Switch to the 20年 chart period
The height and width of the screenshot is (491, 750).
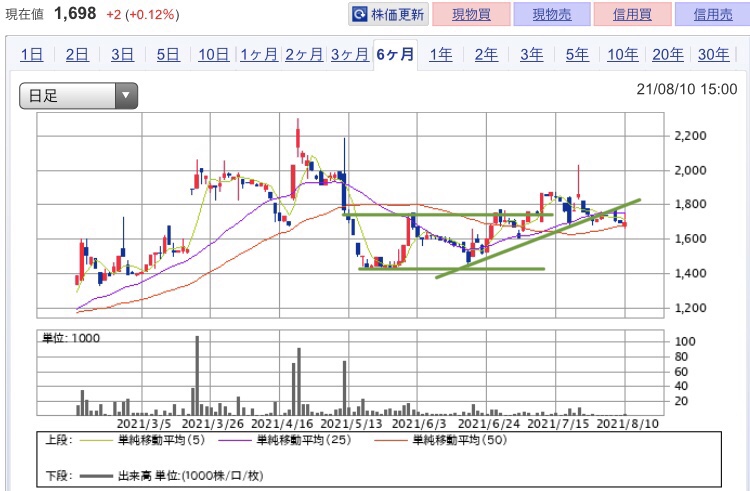click(668, 55)
